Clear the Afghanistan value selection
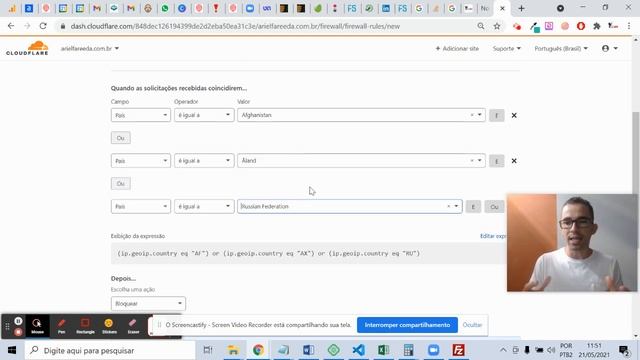640x360 pixels. (x=472, y=115)
